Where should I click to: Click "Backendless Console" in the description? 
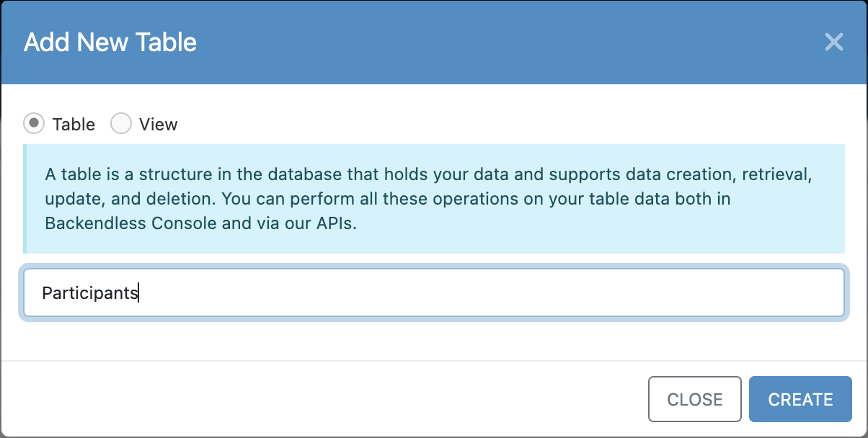click(x=130, y=223)
